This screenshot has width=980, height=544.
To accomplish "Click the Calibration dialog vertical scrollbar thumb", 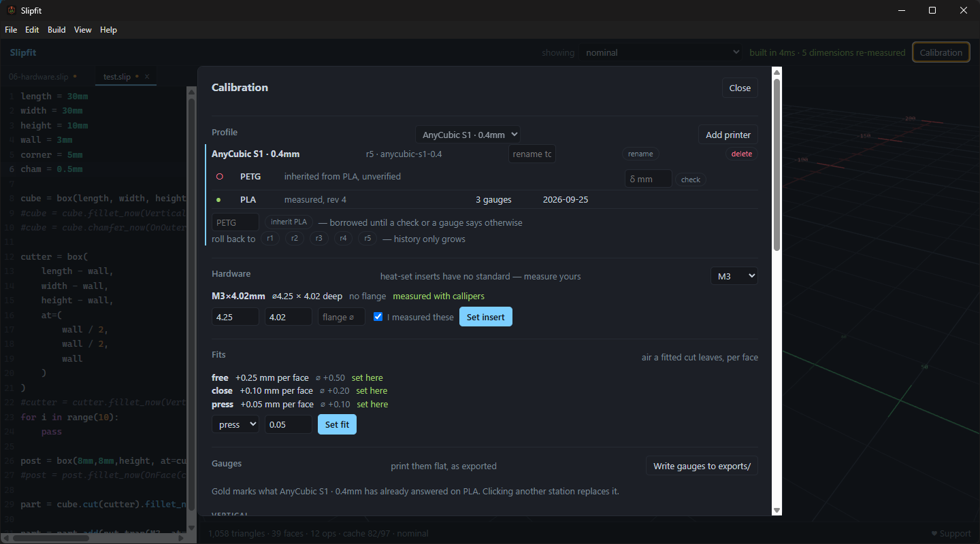I will 777,165.
